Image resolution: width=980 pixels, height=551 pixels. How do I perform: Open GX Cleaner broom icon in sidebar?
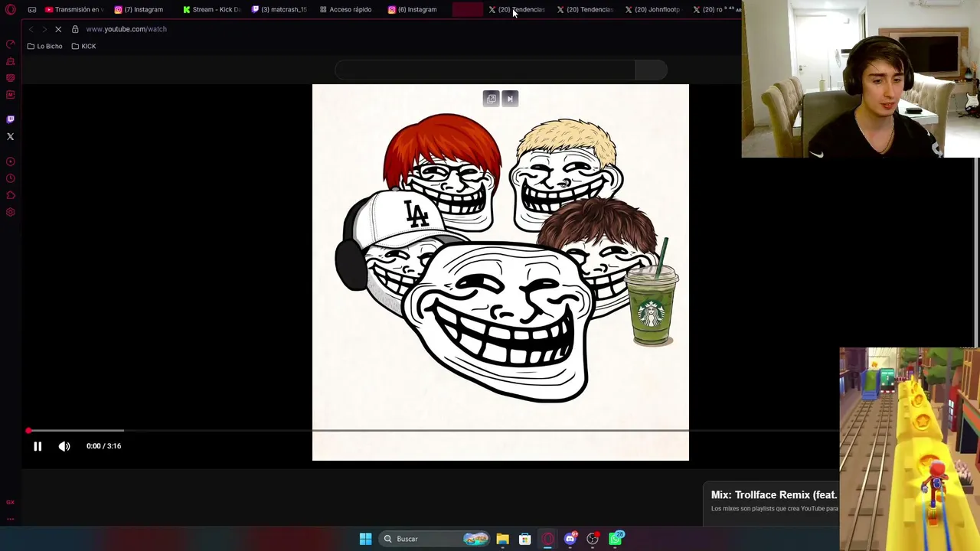pyautogui.click(x=11, y=61)
